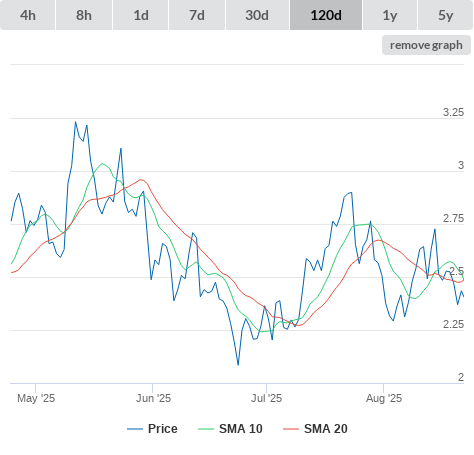
Task: Click the Jun '25 axis label
Action: 153,398
